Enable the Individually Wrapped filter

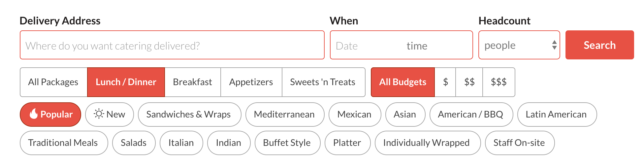[427, 143]
